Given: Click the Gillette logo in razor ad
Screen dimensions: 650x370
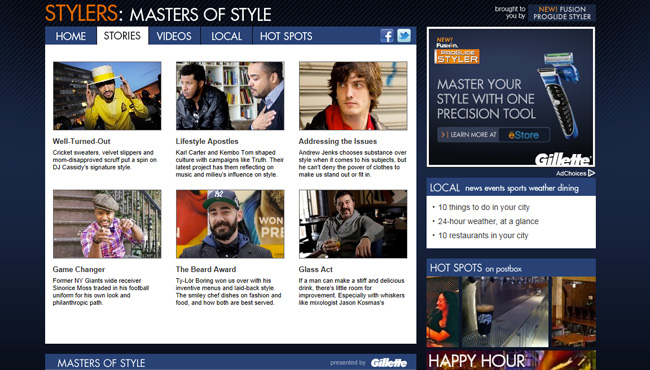Looking at the screenshot, I should (563, 160).
